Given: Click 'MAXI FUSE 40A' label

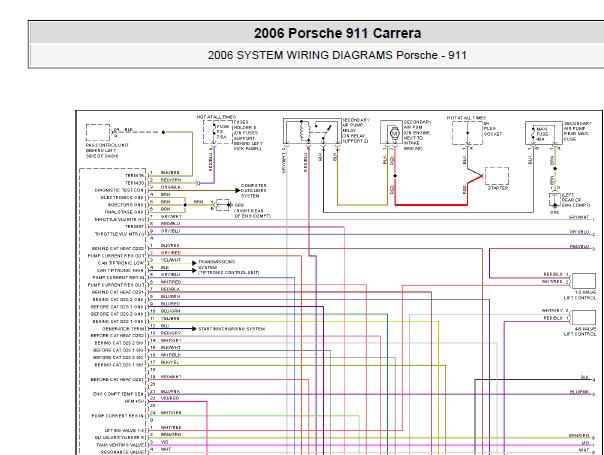Looking at the screenshot, I should (x=542, y=134).
